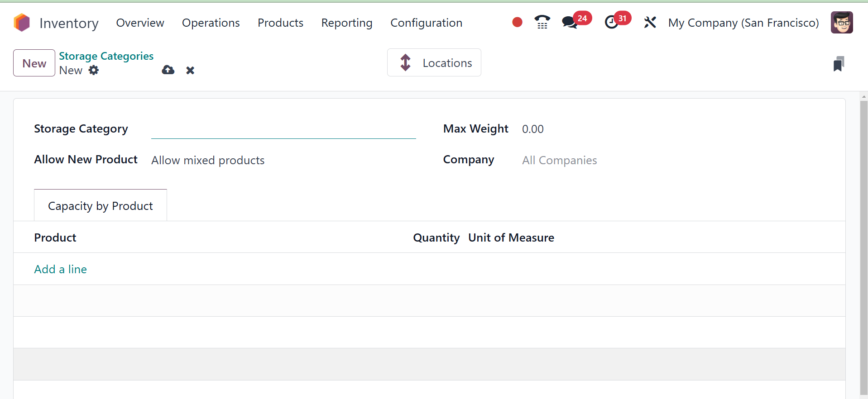Select the Capacity by Product tab
868x399 pixels.
click(x=101, y=206)
